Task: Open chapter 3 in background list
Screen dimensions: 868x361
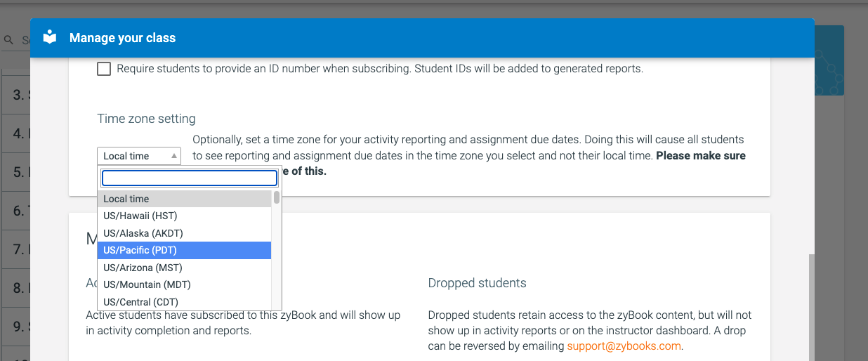Action: pyautogui.click(x=15, y=95)
